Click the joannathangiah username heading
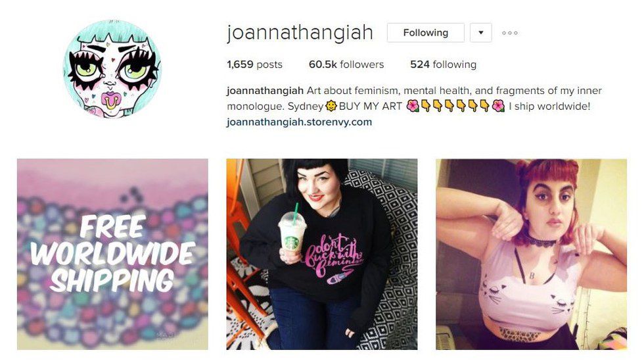 (300, 32)
